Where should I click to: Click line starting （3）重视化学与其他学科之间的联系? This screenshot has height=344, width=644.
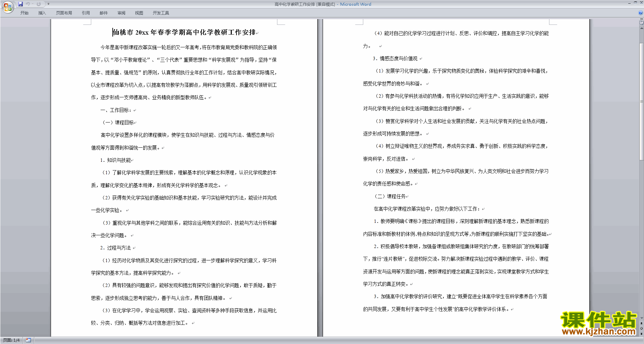point(189,223)
